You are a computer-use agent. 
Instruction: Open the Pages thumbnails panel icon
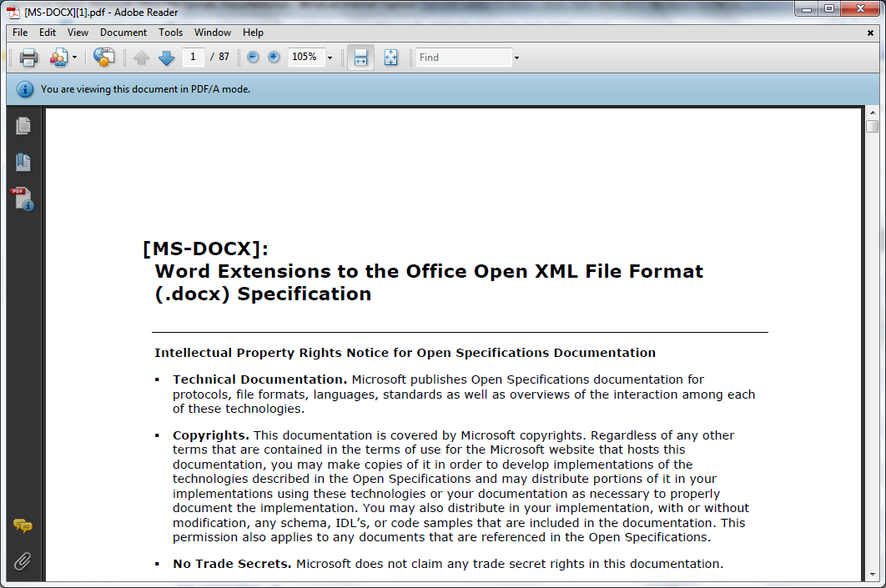(x=23, y=126)
